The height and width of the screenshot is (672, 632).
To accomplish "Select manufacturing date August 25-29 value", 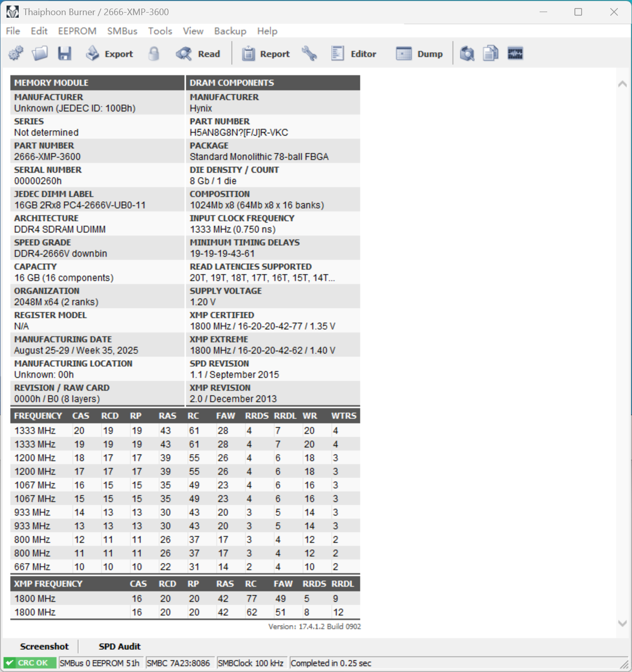I will click(x=76, y=351).
